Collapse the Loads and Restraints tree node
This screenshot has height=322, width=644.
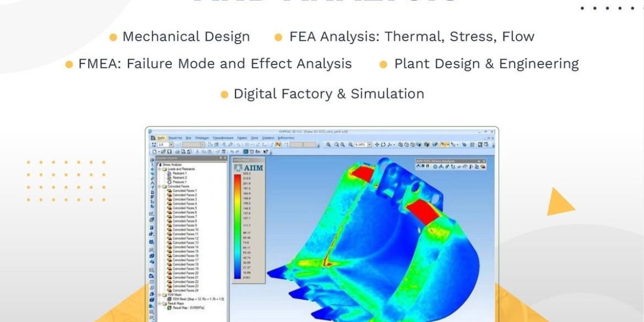coord(159,169)
